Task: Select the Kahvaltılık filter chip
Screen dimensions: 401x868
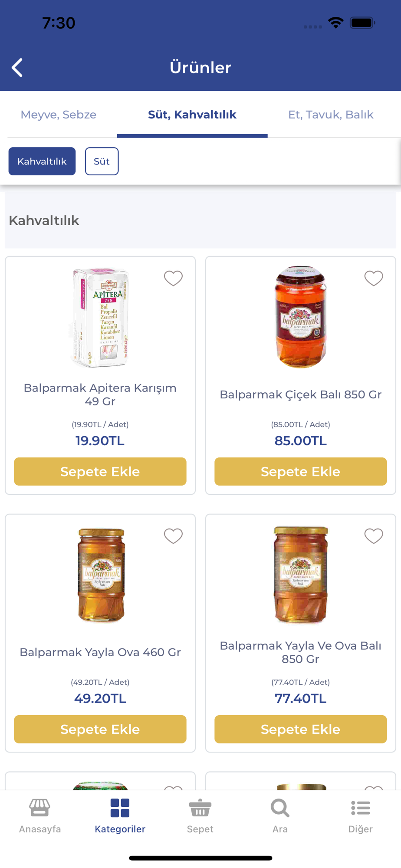Action: [x=42, y=161]
